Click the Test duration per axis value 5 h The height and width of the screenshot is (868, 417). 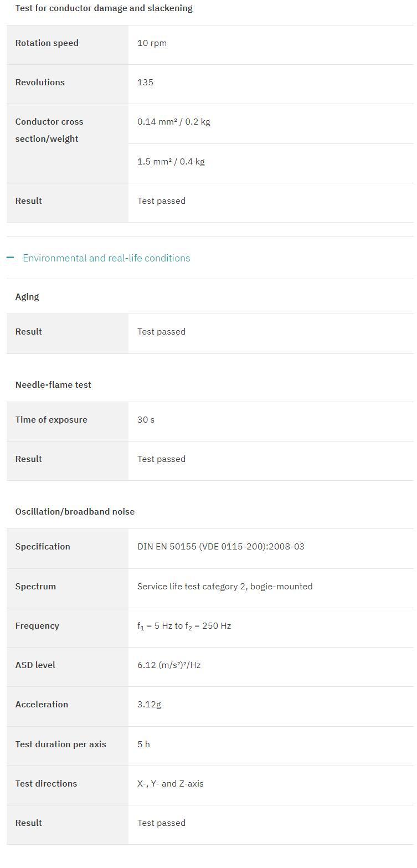coord(143,744)
